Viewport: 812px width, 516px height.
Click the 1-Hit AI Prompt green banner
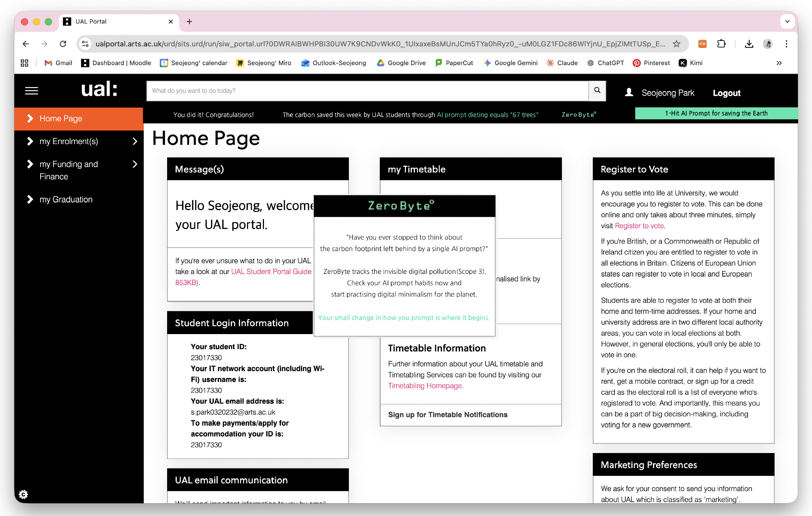coord(716,113)
